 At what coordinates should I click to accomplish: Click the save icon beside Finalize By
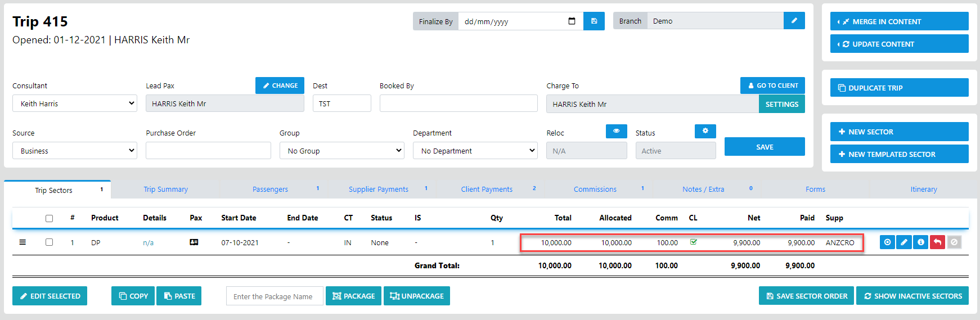(x=594, y=21)
